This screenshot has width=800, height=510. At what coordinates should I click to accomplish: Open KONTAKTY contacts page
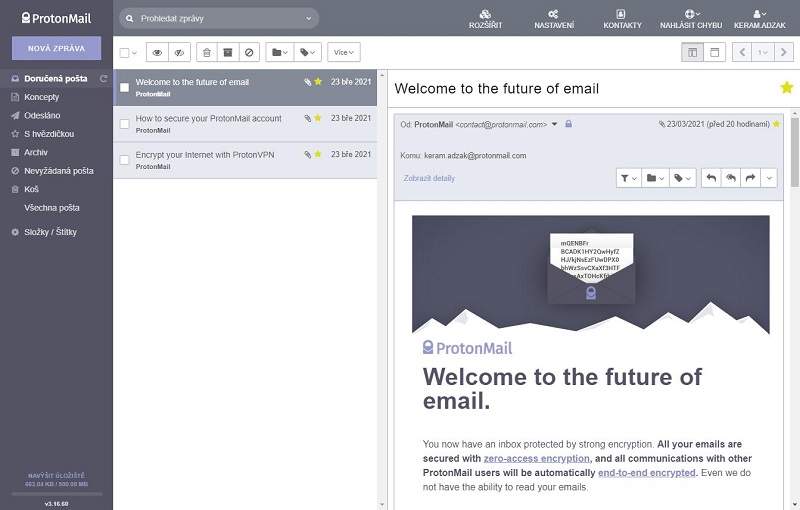pos(622,18)
